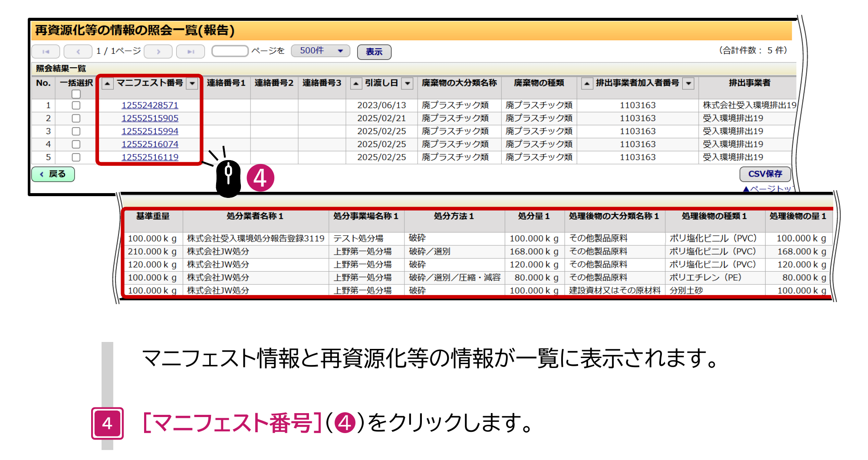Open manifest number 12552515905
This screenshot has width=868, height=460.
pyautogui.click(x=150, y=118)
